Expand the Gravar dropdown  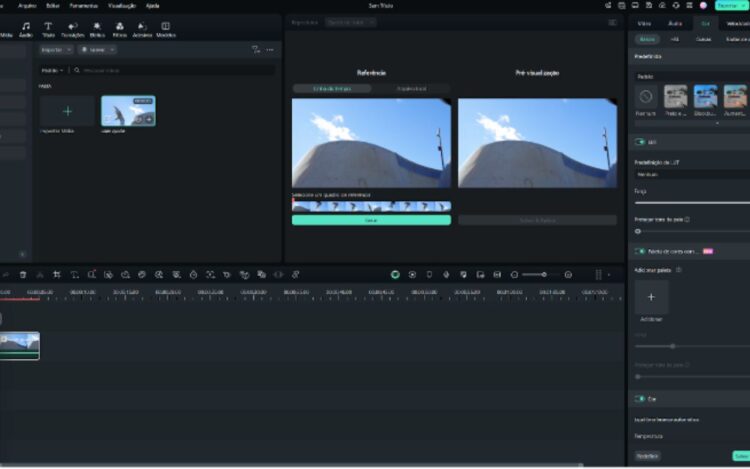(x=97, y=50)
